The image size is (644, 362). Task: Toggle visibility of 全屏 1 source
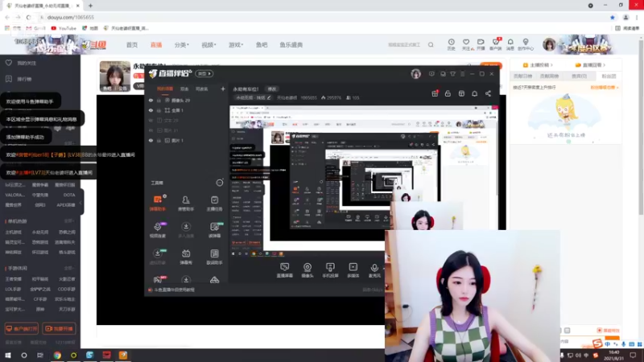[151, 110]
